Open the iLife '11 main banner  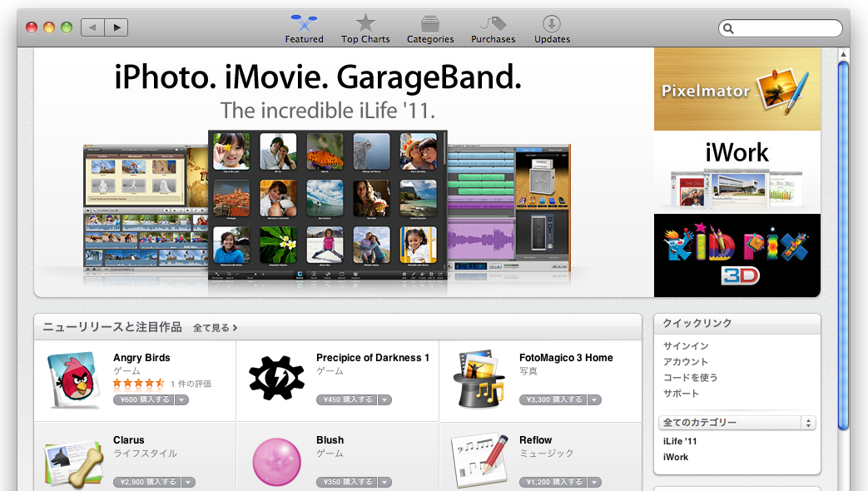344,172
